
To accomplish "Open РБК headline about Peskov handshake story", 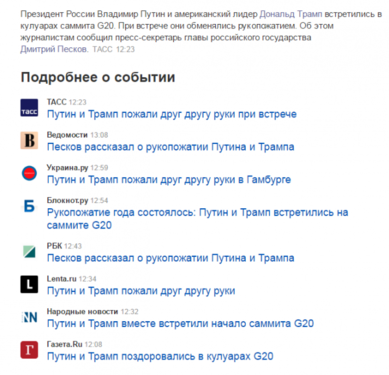I will point(170,258).
